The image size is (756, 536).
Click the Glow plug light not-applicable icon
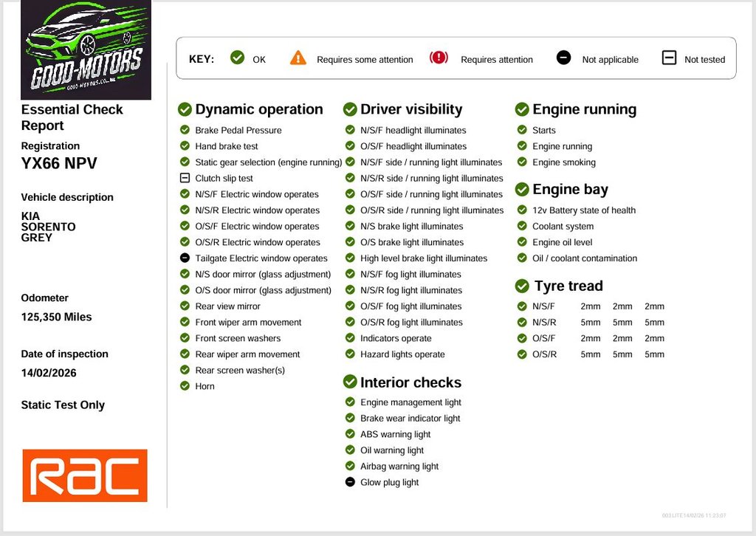click(x=350, y=482)
